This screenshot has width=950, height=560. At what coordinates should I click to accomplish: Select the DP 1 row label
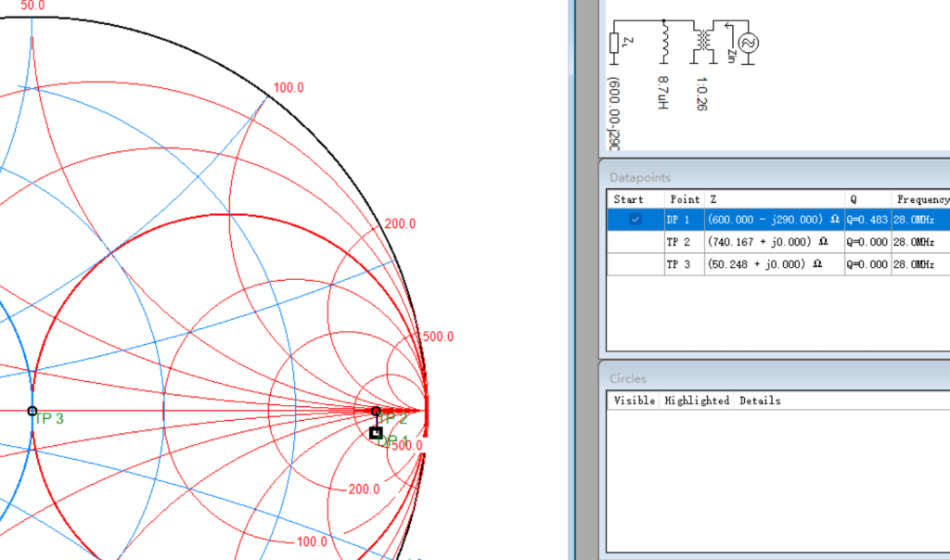coord(678,220)
